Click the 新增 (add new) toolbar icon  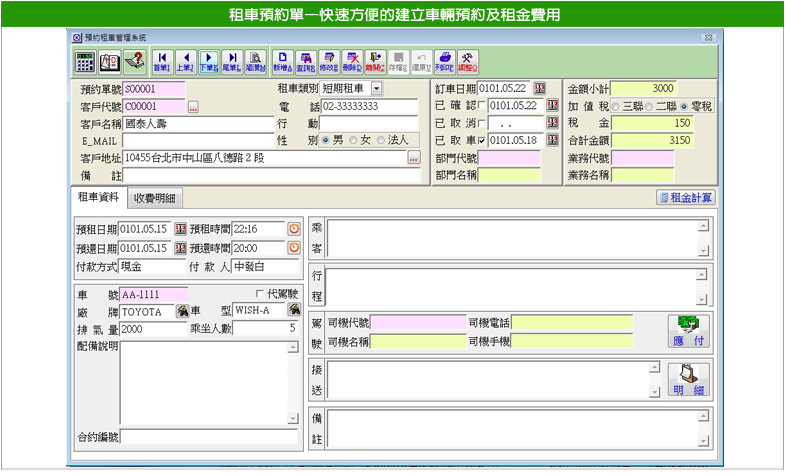[x=283, y=60]
